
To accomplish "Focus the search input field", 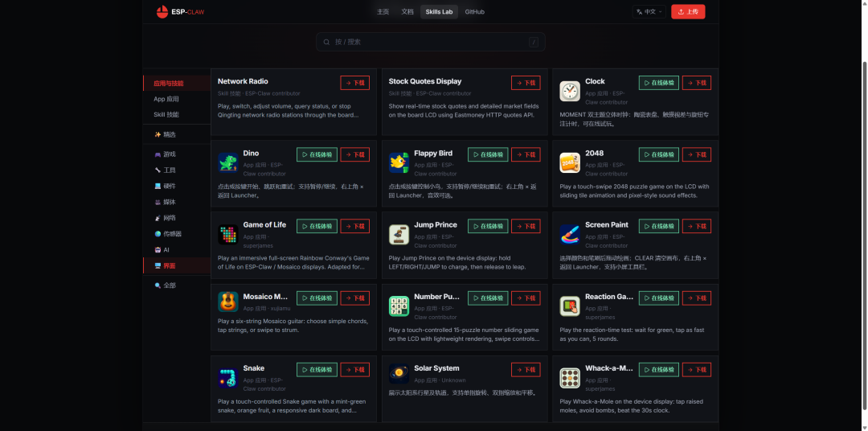I will (431, 42).
